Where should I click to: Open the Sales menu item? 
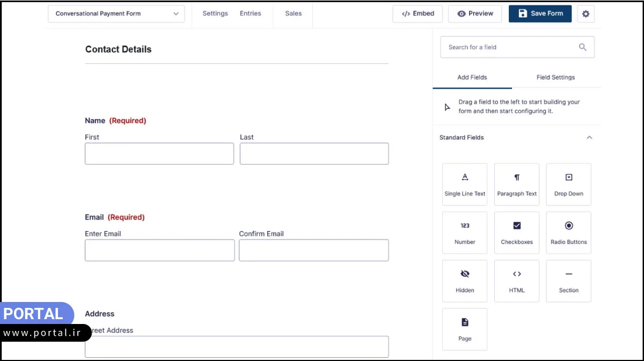tap(293, 13)
